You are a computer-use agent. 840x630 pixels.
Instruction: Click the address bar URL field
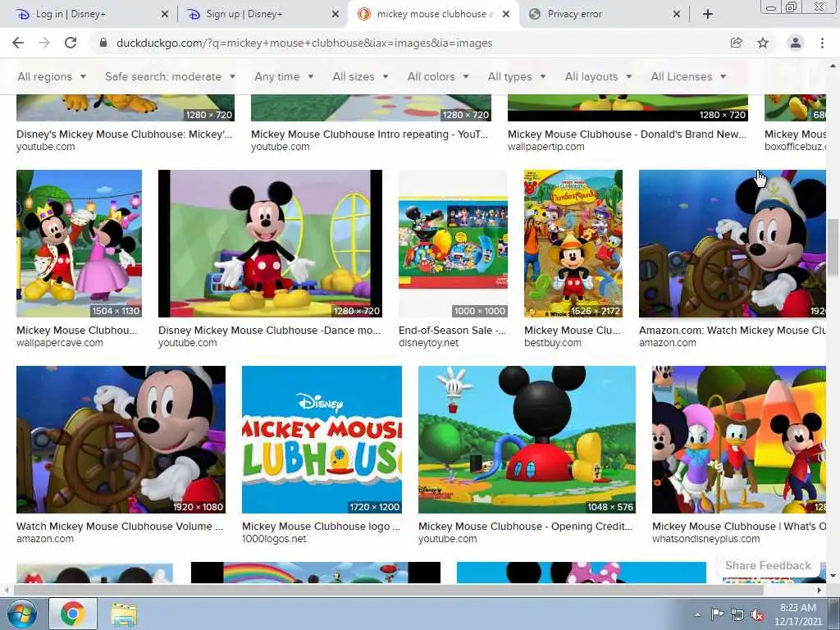[304, 43]
